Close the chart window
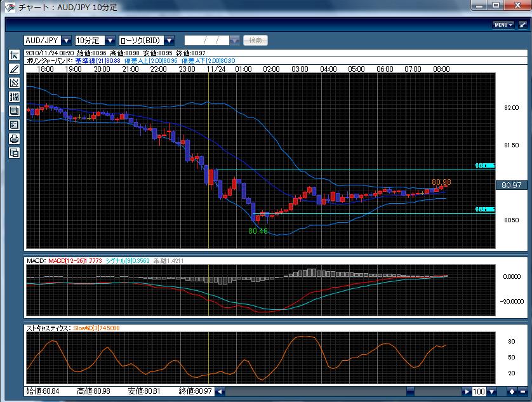 518,6
